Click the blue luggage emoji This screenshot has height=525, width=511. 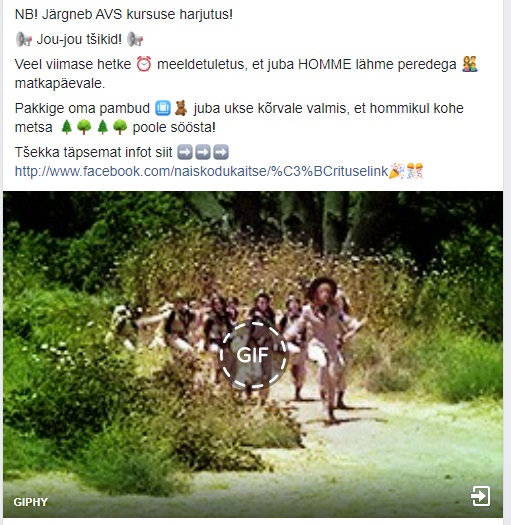(163, 108)
